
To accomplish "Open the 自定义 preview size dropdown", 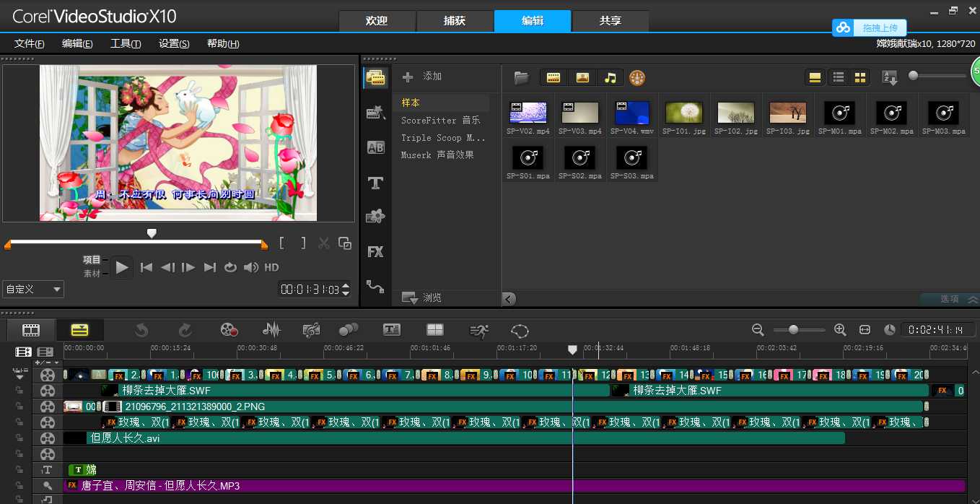I will pos(33,290).
